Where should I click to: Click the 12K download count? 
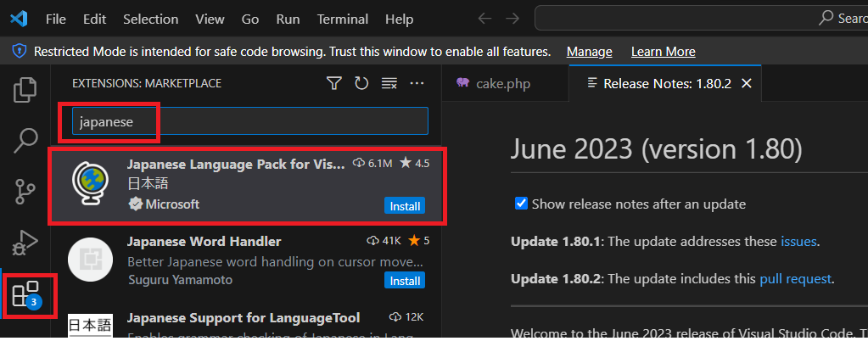coord(406,317)
